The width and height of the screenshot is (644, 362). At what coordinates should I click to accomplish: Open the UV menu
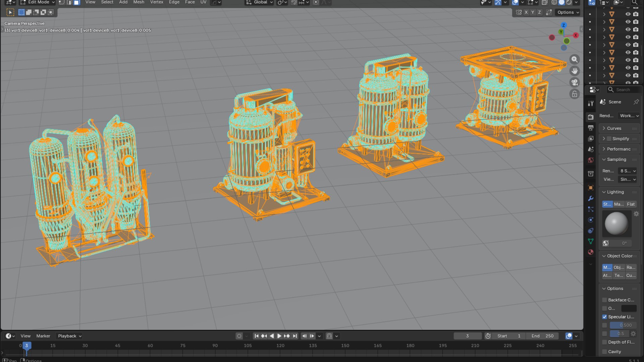click(x=203, y=2)
